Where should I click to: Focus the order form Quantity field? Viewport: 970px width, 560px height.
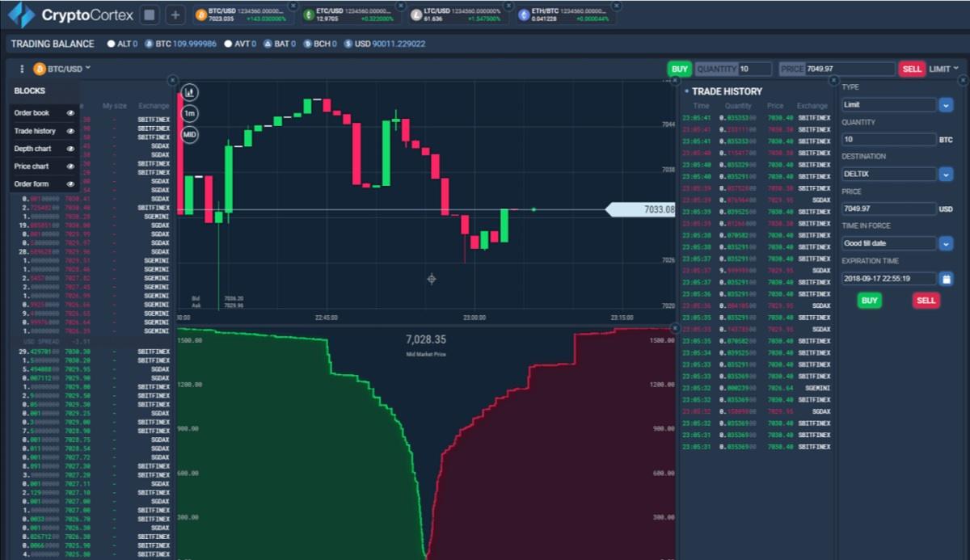(888, 139)
